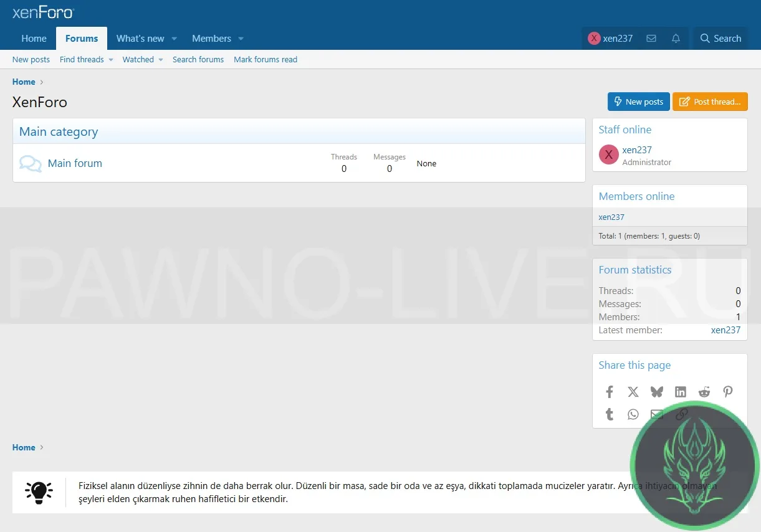The image size is (761, 532).
Task: Share page on Bluesky
Action: 657,392
